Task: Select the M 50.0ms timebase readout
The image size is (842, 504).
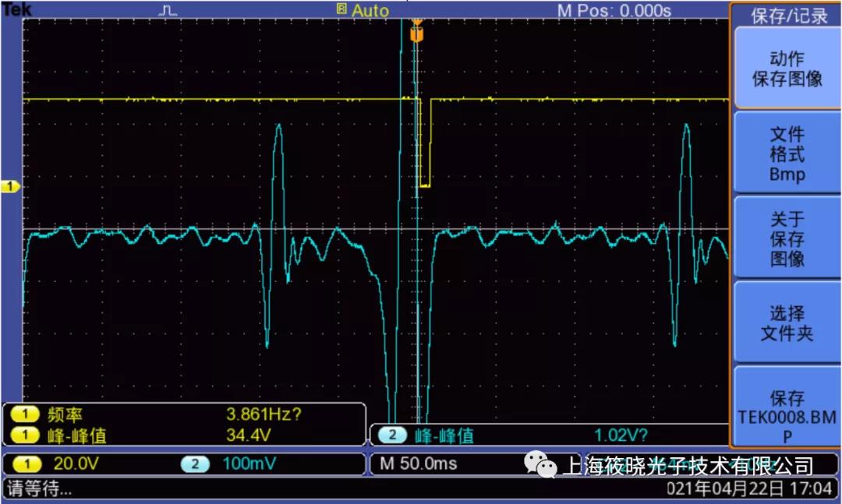Action: (418, 464)
